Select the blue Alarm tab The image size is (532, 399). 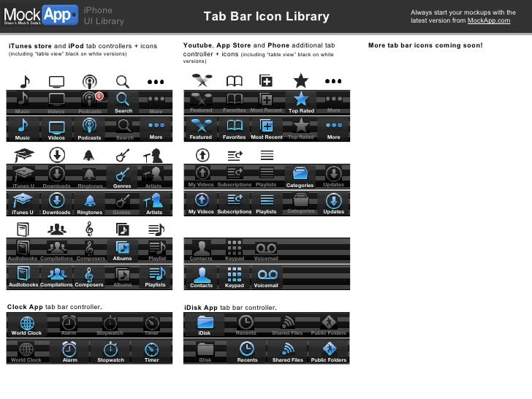click(x=69, y=351)
